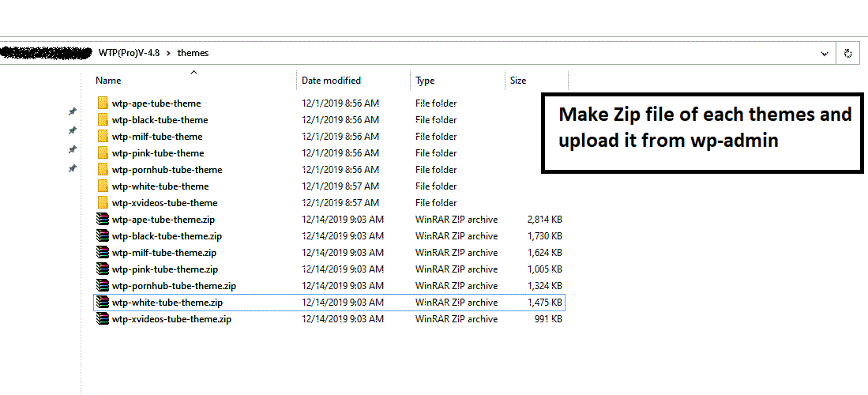The width and height of the screenshot is (868, 395).
Task: Click the wtp-xvideos-tube-theme folder icon
Action: pos(103,203)
